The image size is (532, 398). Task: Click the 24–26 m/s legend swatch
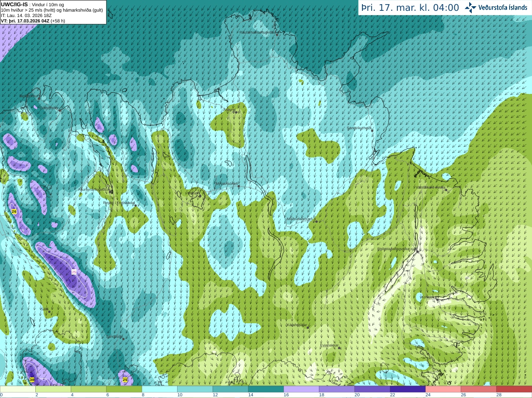443,389
